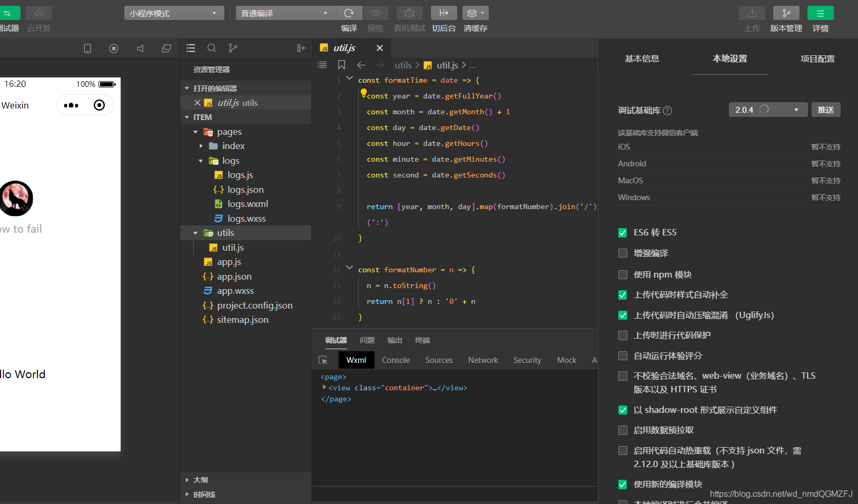Expand the index folder
Image resolution: width=858 pixels, height=504 pixels.
click(201, 146)
